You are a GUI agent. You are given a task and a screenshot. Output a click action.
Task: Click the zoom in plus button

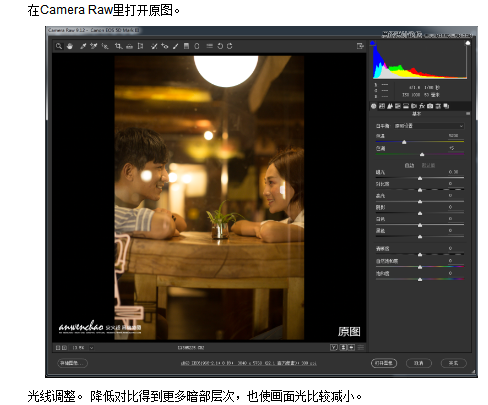click(64, 348)
